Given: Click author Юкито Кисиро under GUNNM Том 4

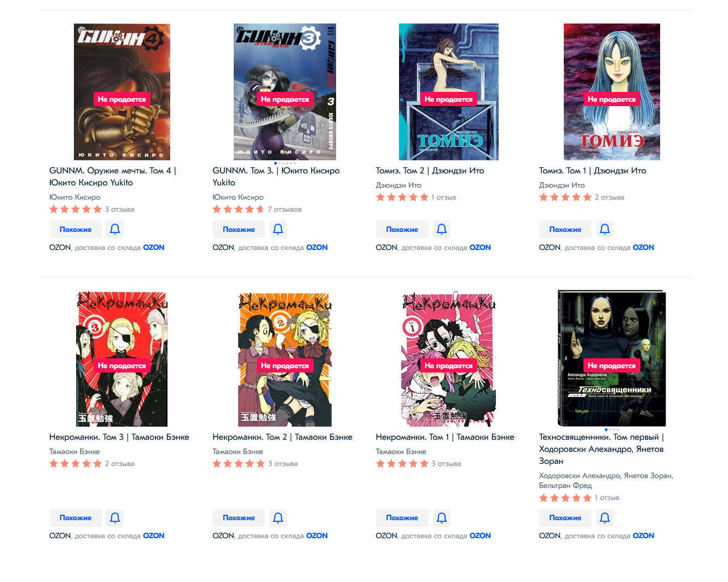Looking at the screenshot, I should coord(75,197).
